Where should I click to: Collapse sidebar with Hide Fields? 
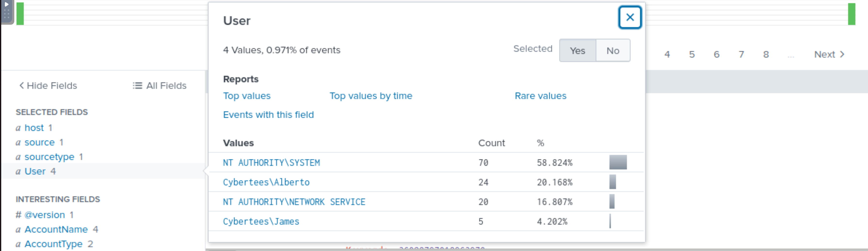[48, 85]
